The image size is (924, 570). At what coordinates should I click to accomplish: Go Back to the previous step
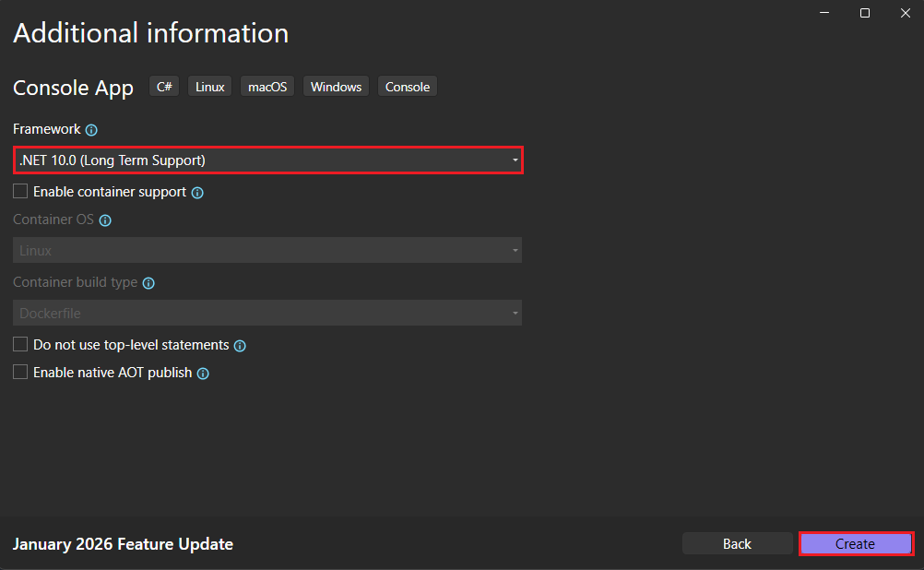[738, 543]
